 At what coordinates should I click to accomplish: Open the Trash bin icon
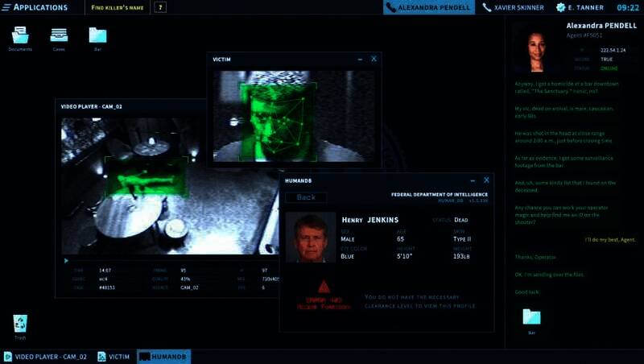tap(20, 325)
